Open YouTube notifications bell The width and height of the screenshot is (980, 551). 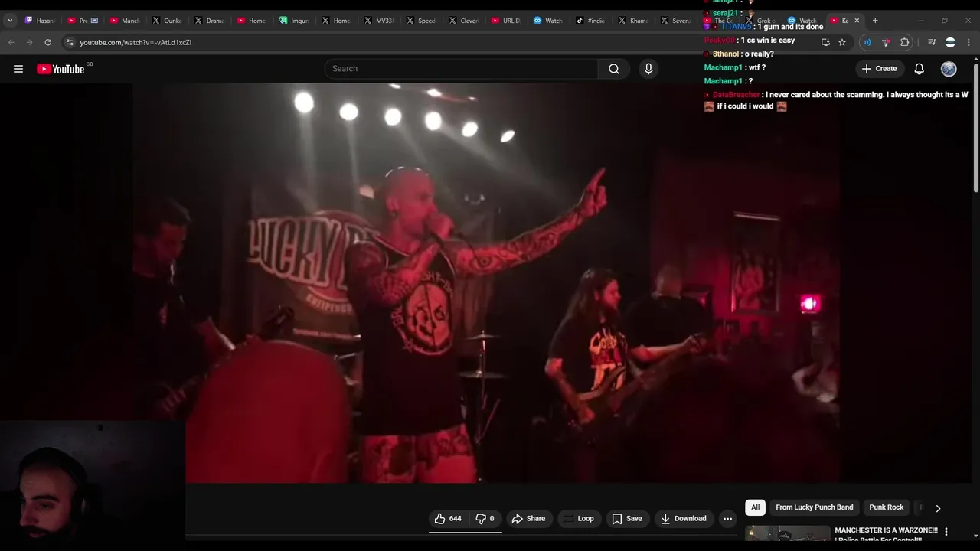(x=920, y=69)
